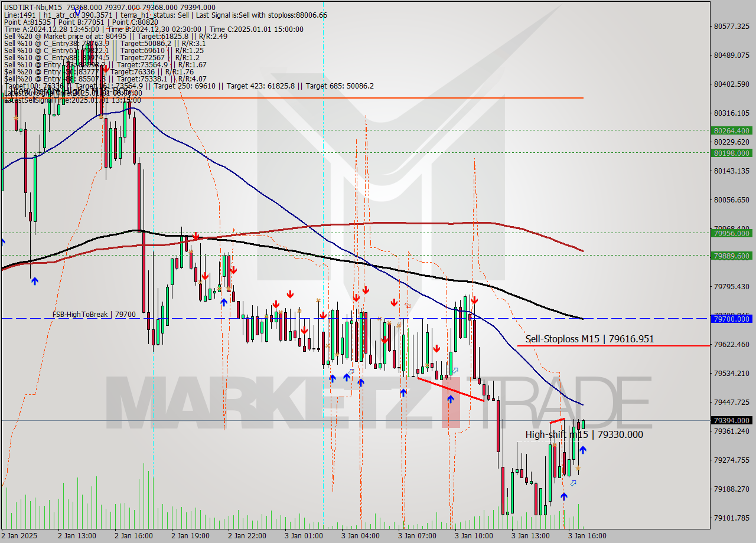This screenshot has width=756, height=543.
Task: Click the '3 Jan 01:00' time axis label
Action: (x=304, y=536)
